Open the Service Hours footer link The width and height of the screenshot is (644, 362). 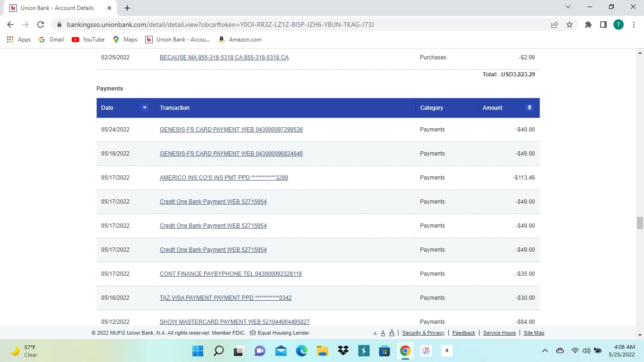pyautogui.click(x=499, y=333)
